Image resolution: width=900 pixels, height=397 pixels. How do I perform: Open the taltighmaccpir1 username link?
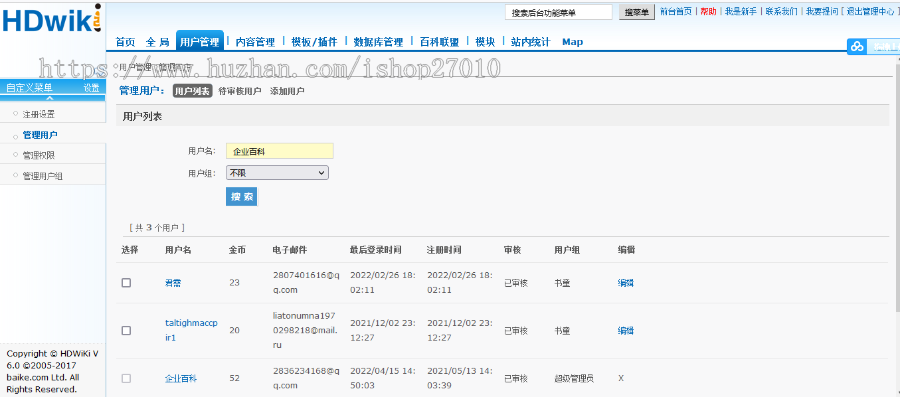(x=191, y=330)
